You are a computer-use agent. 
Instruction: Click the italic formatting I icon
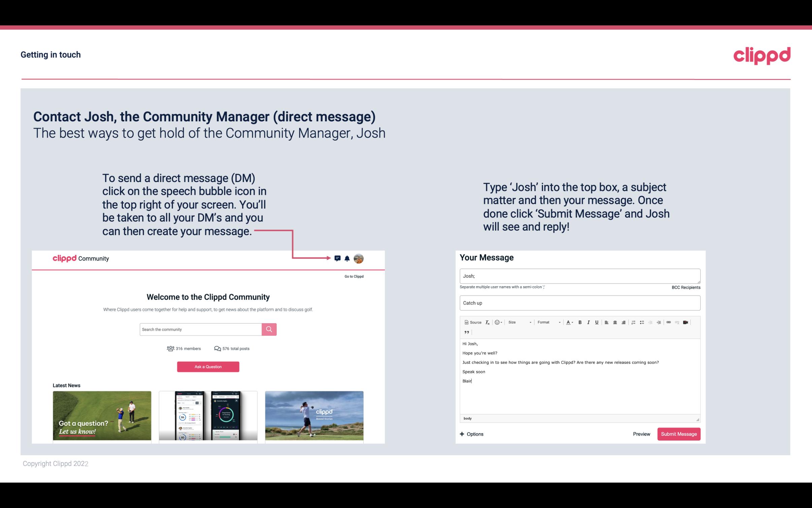pyautogui.click(x=588, y=322)
